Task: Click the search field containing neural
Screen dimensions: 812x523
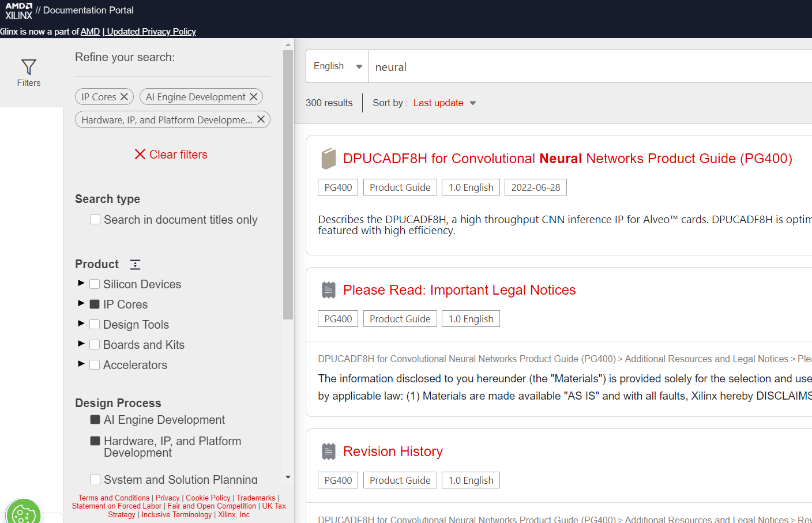Action: 591,66
